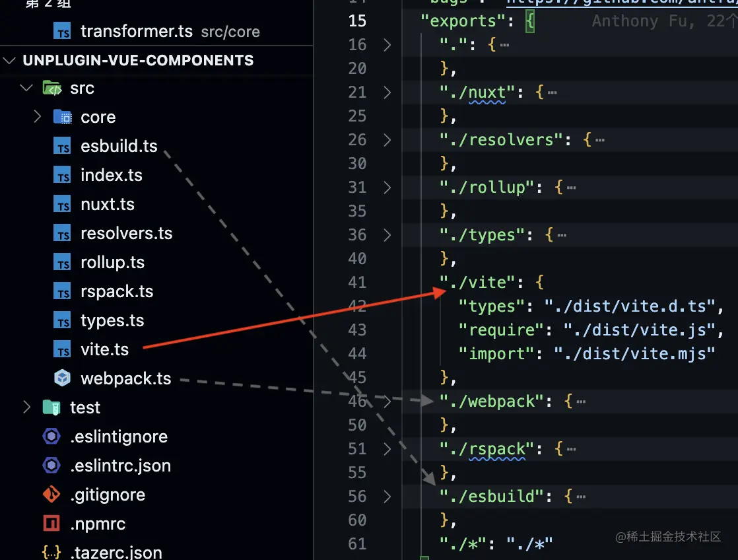The image size is (738, 560).
Task: Click the folded ellipsis after "./resolvers"
Action: coord(600,141)
